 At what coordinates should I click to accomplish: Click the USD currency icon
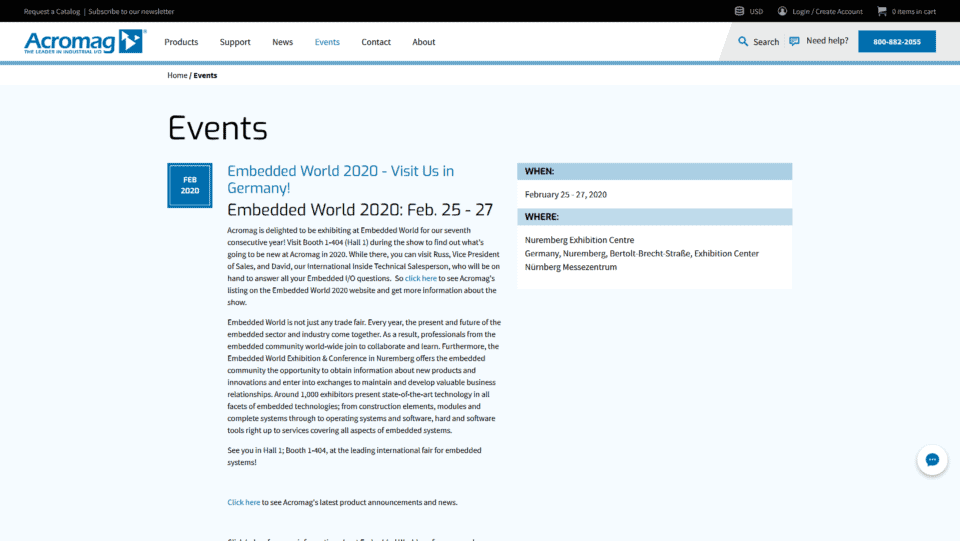pyautogui.click(x=739, y=11)
